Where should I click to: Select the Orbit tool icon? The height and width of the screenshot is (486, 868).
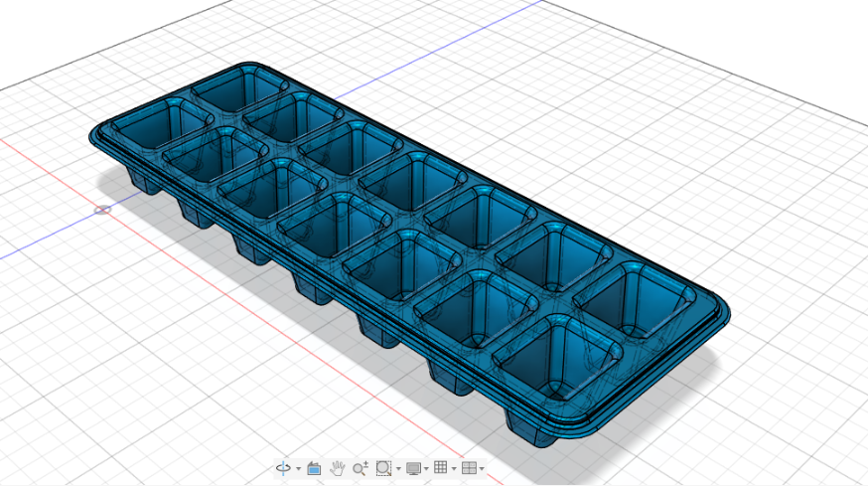283,468
